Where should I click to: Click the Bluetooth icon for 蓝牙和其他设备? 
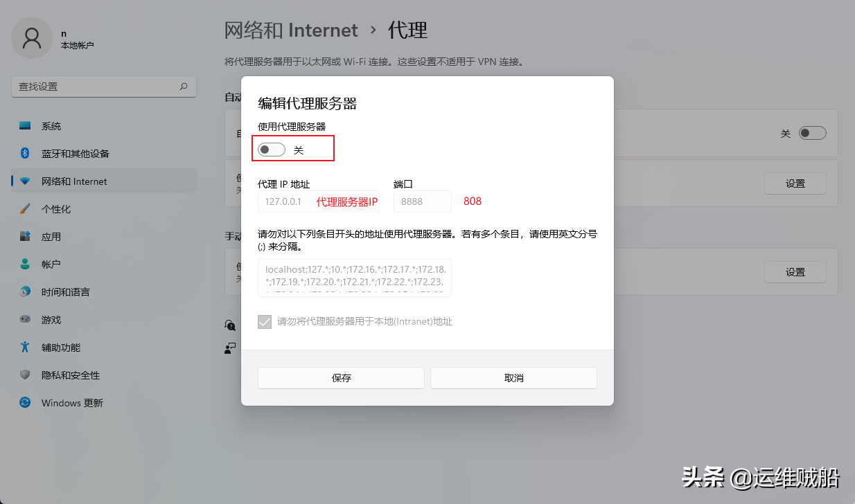pos(26,154)
